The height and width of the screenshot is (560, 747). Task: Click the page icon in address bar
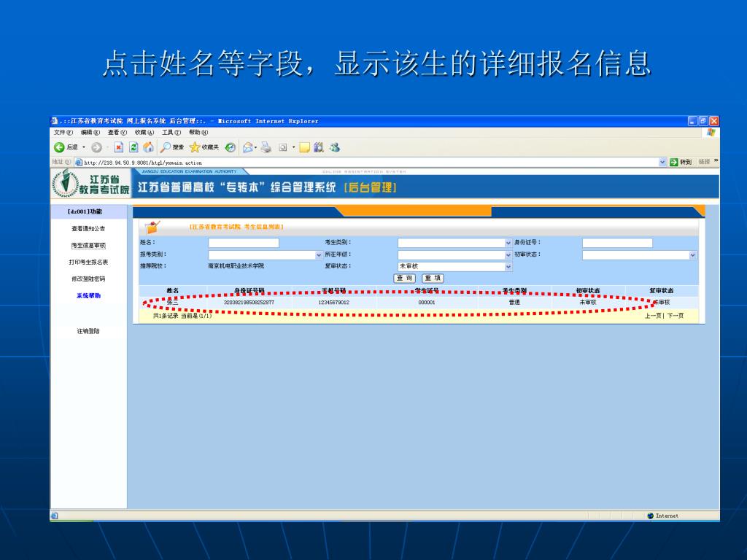(79, 163)
